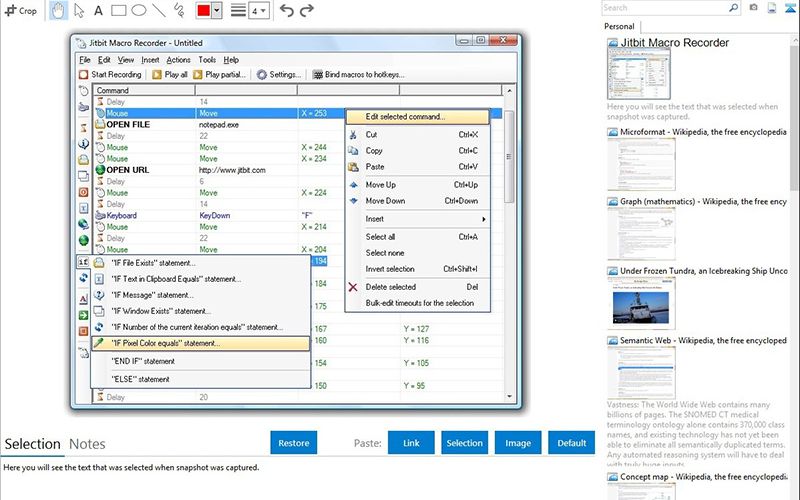Choose Bulk-edit timeouts for the selection
The image size is (800, 500).
[x=418, y=303]
